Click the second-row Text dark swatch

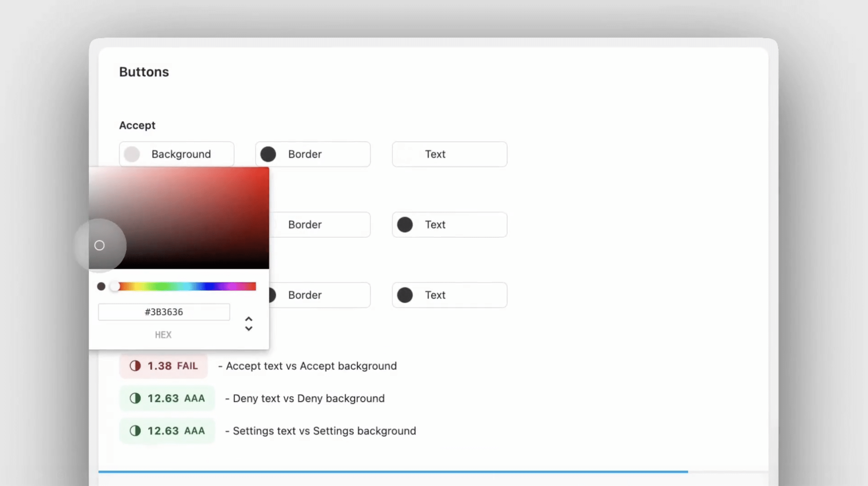click(405, 225)
